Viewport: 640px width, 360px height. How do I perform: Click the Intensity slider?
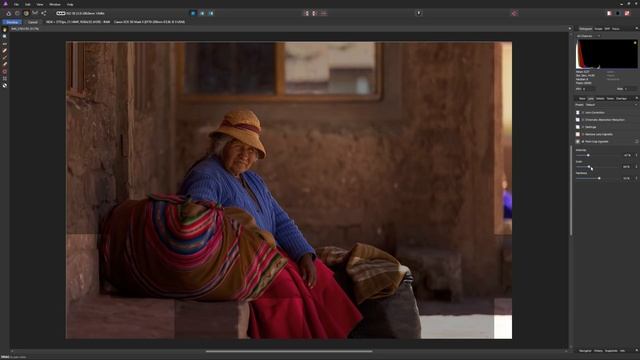click(598, 156)
